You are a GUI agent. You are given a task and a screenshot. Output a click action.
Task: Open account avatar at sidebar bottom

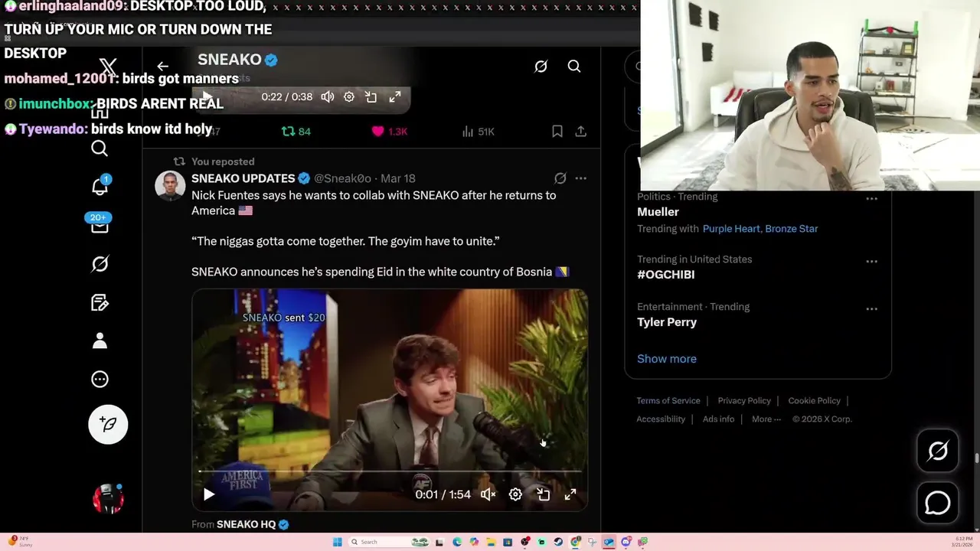coord(108,499)
